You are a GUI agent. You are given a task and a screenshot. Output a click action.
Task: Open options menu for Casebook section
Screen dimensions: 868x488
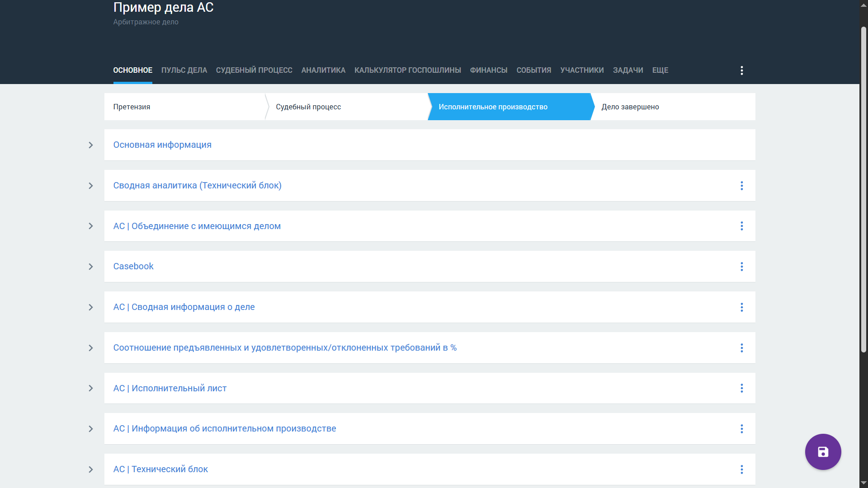(x=741, y=267)
